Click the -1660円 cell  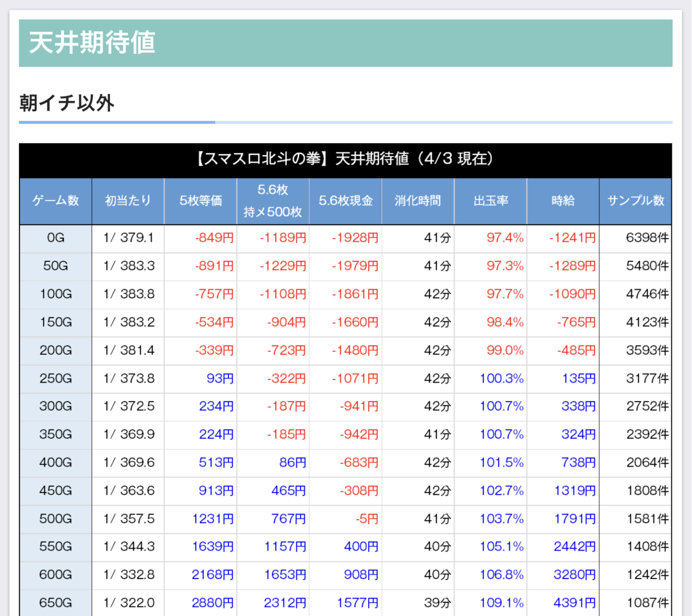[x=346, y=322]
